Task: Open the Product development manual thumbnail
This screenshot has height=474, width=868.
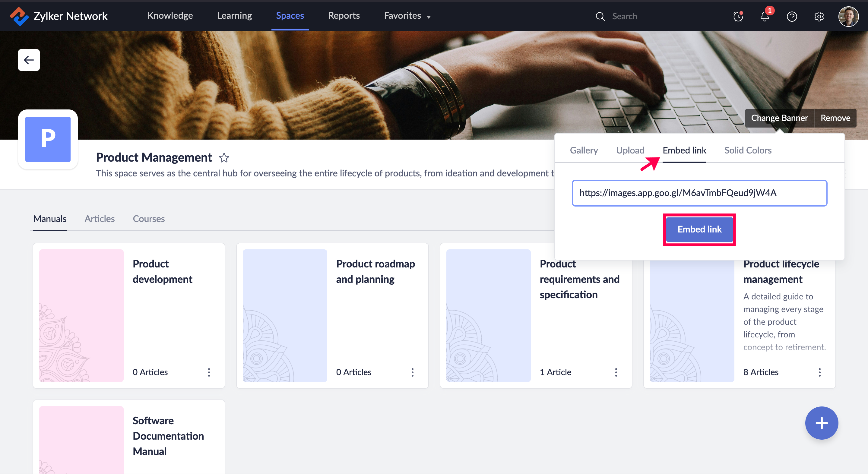Action: click(81, 315)
